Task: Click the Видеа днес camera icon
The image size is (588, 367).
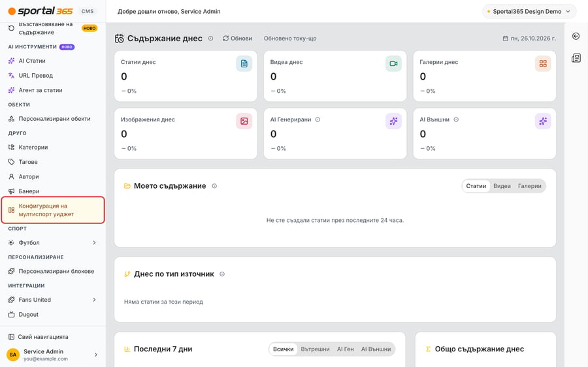Action: point(393,64)
